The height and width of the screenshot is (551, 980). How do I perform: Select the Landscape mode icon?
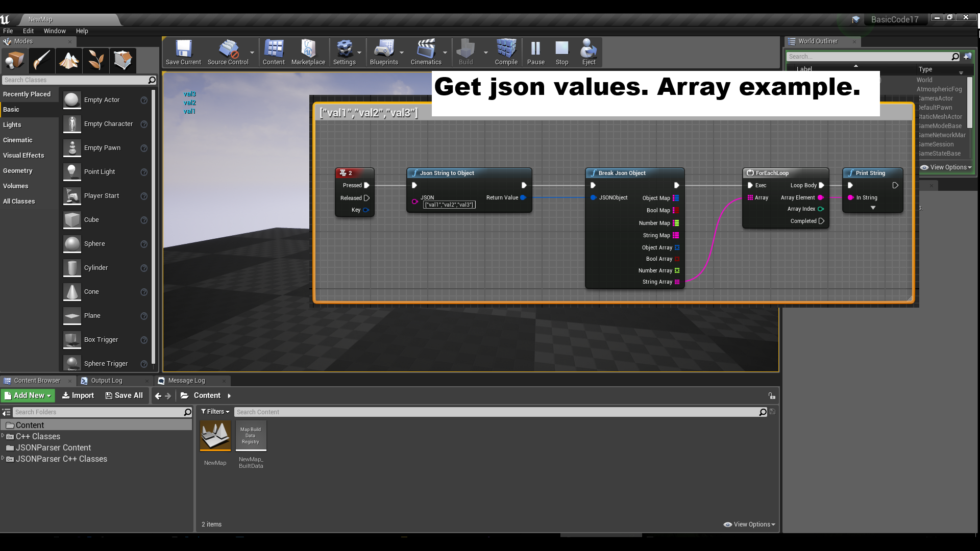point(68,61)
